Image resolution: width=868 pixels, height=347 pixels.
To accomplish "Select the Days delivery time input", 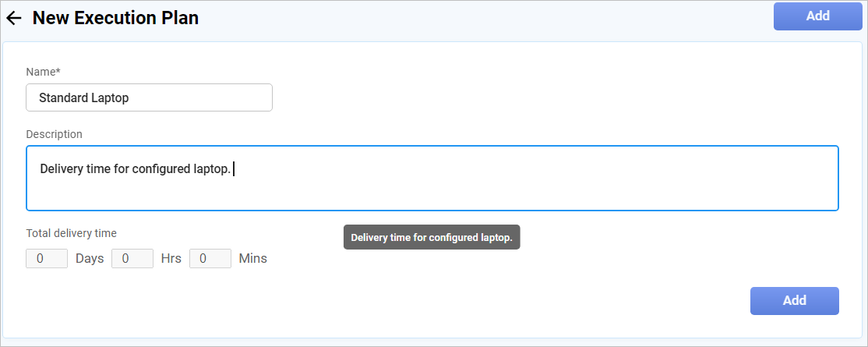I will pos(47,258).
